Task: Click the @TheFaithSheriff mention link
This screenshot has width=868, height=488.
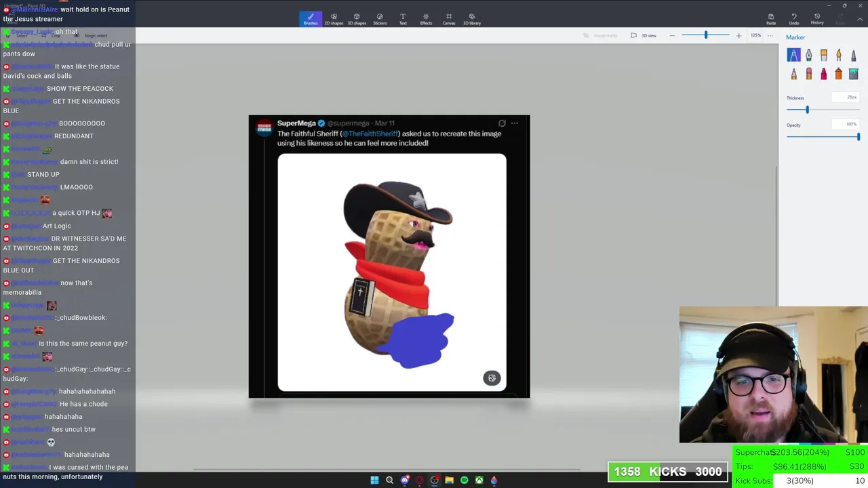Action: [x=370, y=134]
